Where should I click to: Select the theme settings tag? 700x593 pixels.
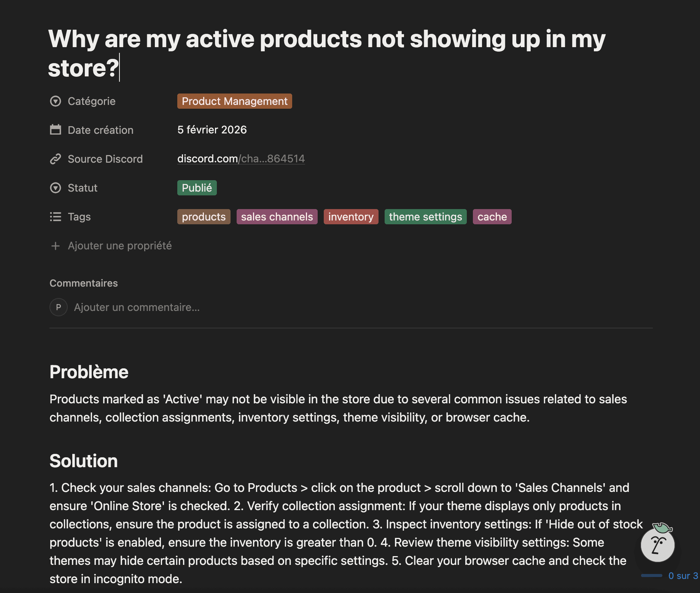[x=425, y=217]
